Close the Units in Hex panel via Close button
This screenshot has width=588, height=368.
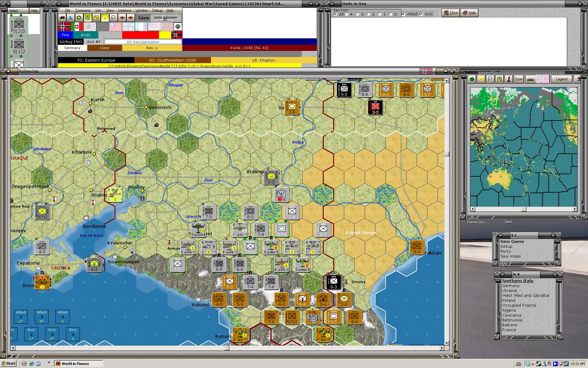tap(451, 13)
